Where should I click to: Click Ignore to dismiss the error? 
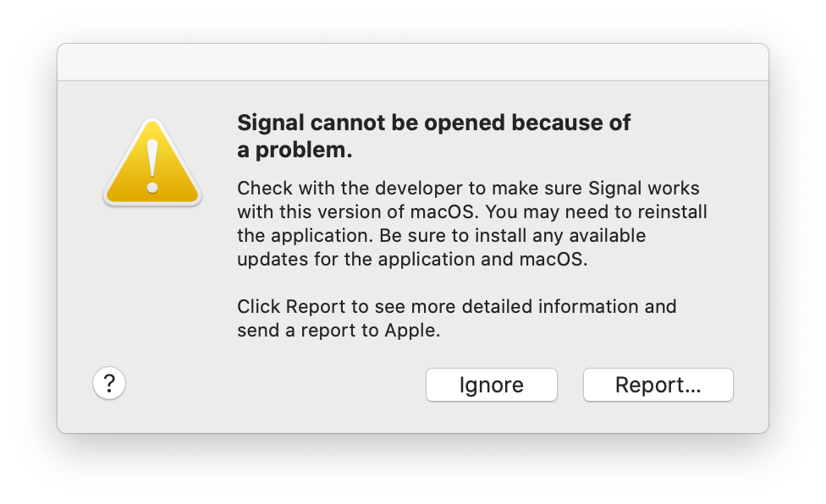coord(491,384)
